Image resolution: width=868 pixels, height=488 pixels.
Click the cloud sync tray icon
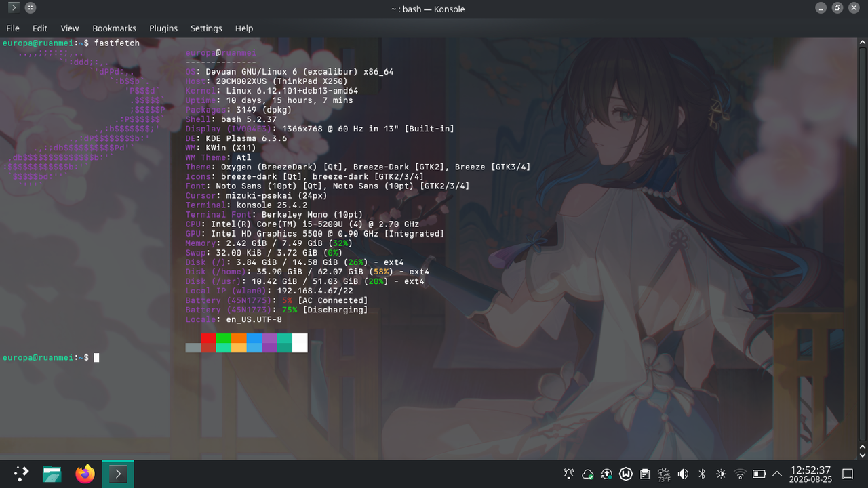(x=588, y=474)
